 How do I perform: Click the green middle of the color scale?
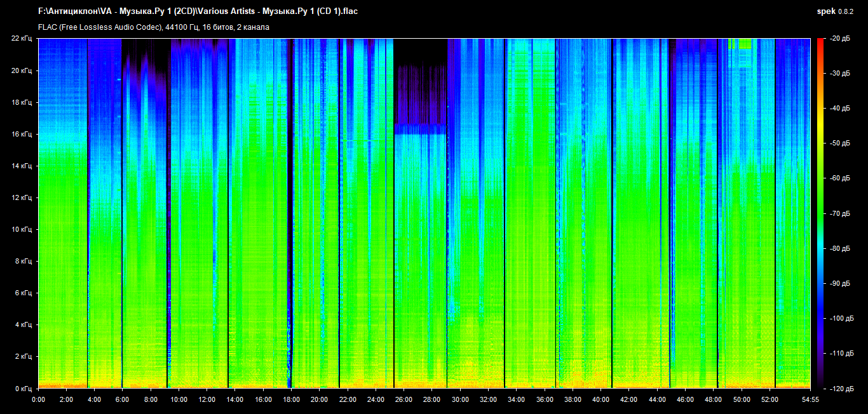[820, 213]
